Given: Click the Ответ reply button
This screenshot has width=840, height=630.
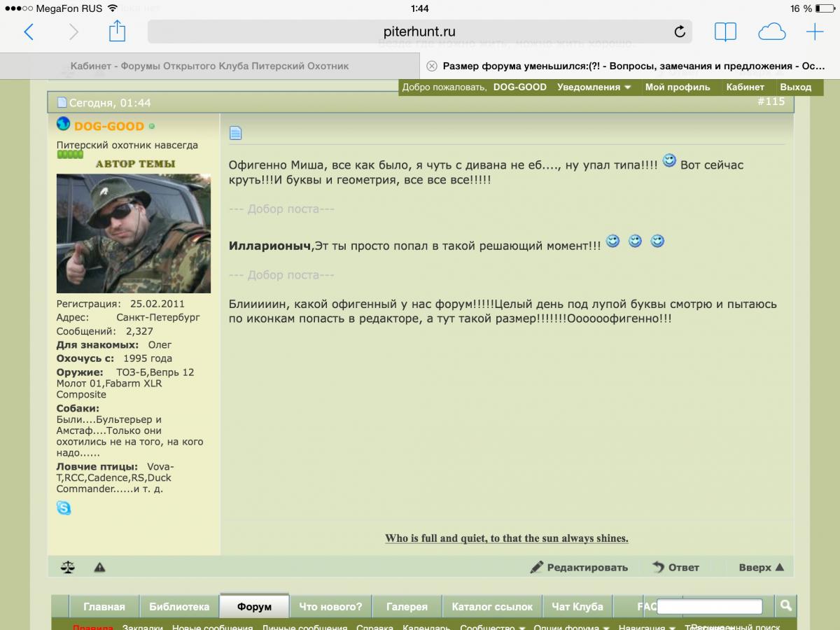Looking at the screenshot, I should pos(675,567).
